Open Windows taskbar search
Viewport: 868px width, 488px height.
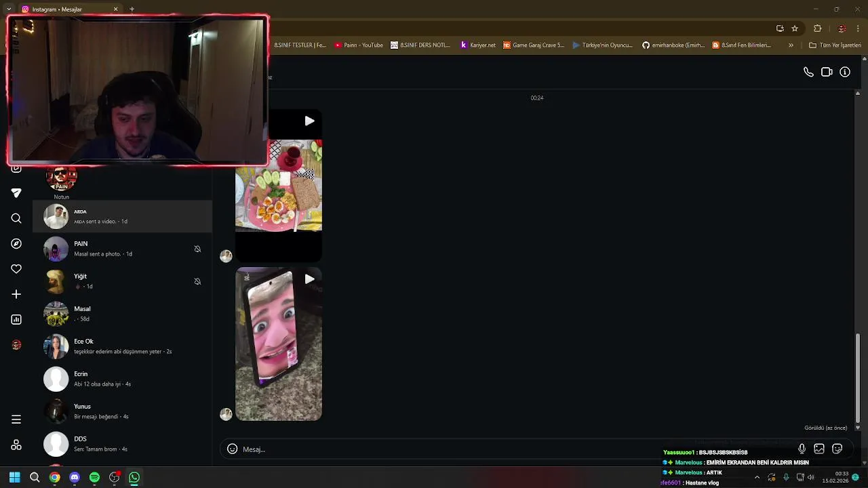coord(35,477)
